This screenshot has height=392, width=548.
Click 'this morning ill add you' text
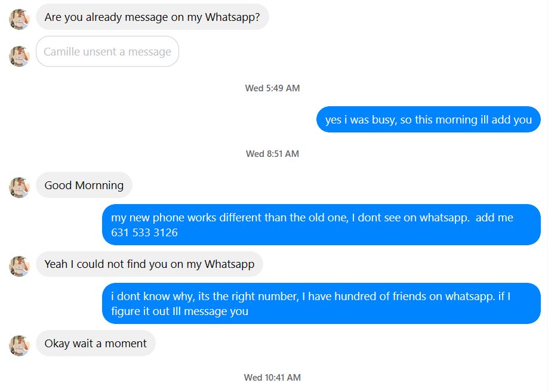point(473,120)
